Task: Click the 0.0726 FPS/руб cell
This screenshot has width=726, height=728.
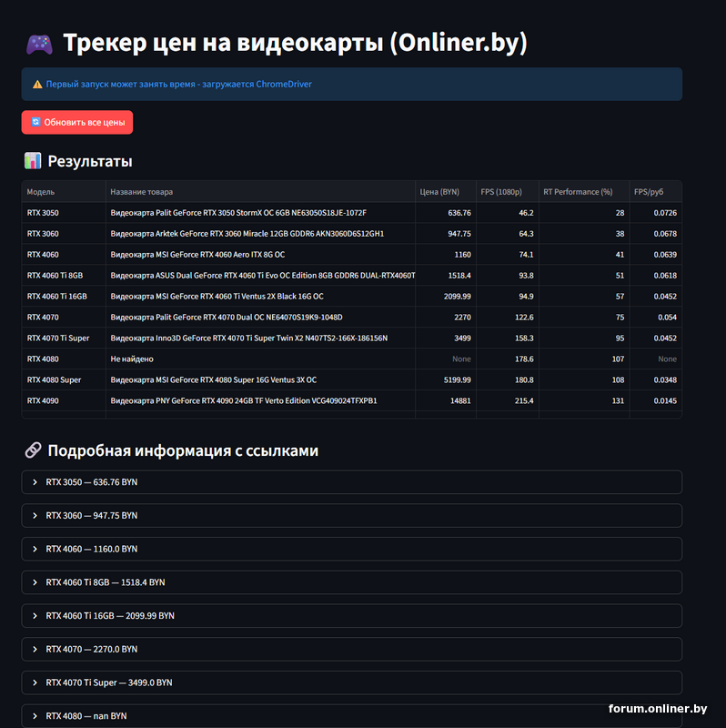Action: [655, 213]
